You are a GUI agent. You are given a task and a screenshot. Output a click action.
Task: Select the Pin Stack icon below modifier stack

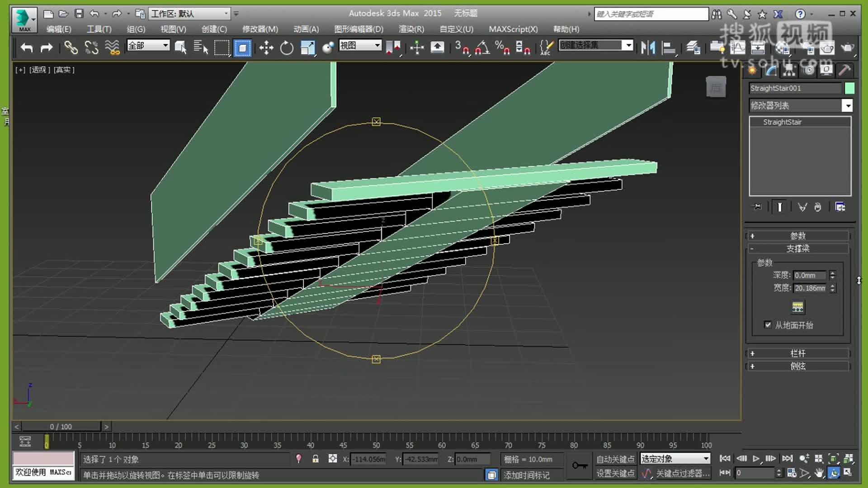(x=756, y=206)
